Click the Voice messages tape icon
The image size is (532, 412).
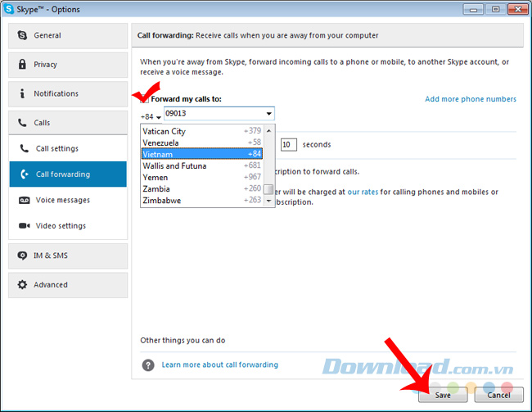[x=24, y=200]
